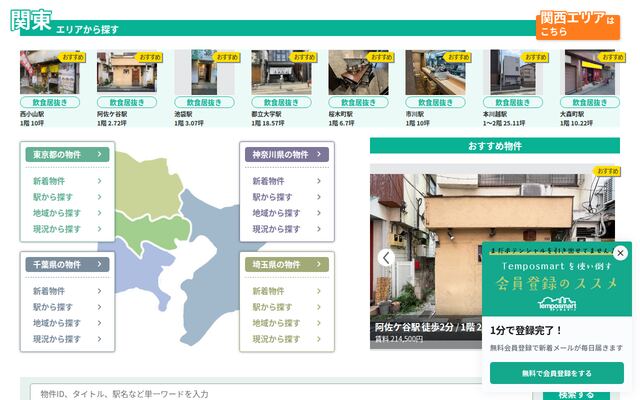The height and width of the screenshot is (400, 640).
Task: Open the 西小山駅 property thumbnail
Action: 50,72
